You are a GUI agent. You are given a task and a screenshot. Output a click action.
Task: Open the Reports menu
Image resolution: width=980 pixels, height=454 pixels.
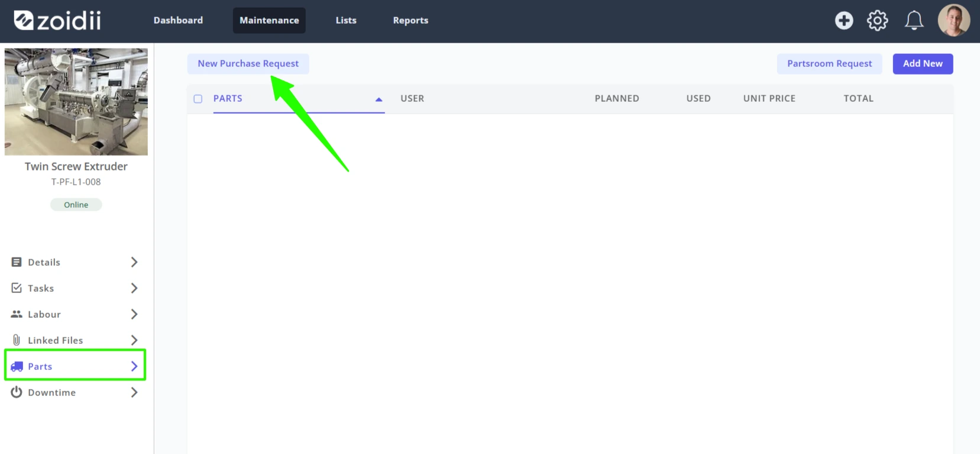[410, 20]
